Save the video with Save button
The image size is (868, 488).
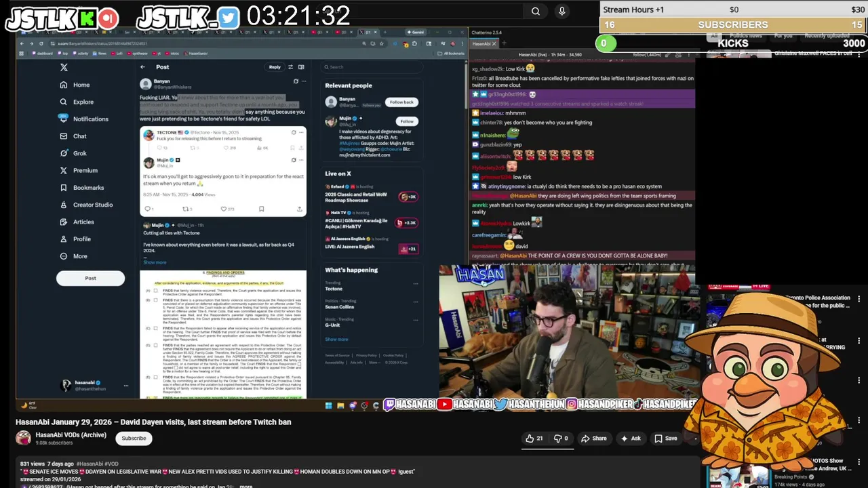pyautogui.click(x=665, y=439)
